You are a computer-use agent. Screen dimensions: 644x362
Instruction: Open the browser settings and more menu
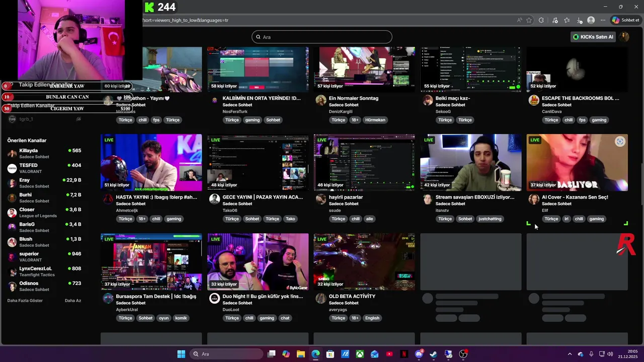(603, 20)
